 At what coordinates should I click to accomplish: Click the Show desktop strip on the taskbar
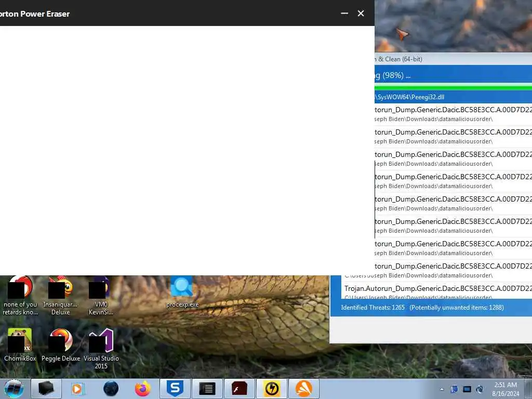coord(528,389)
